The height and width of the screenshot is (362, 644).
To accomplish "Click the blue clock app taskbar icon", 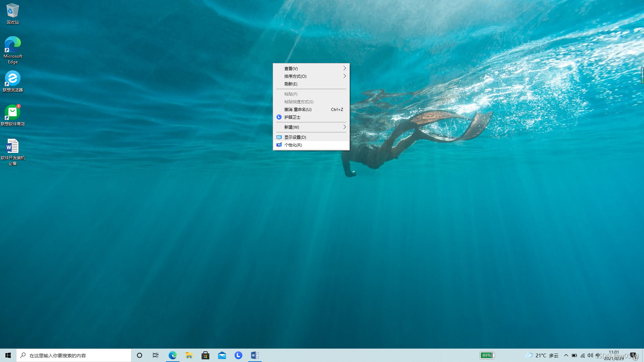I will click(x=238, y=355).
